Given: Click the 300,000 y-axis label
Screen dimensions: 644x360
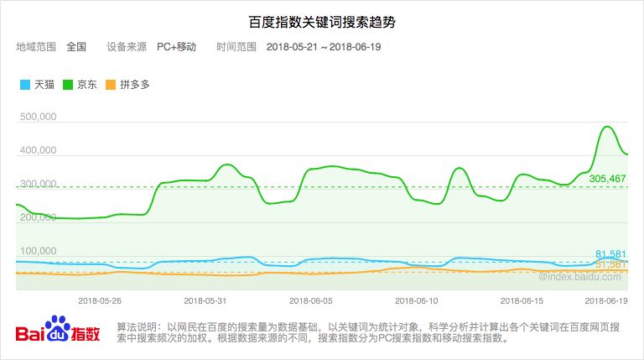Looking at the screenshot, I should click(x=39, y=184).
